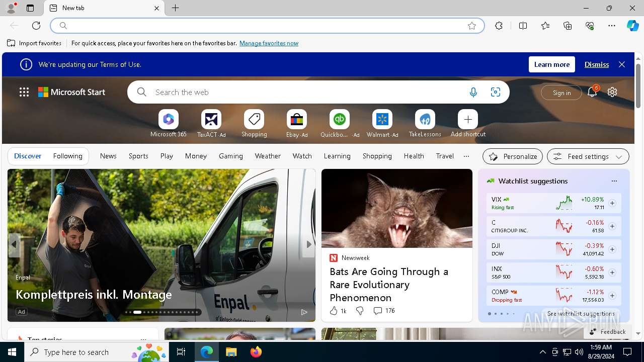Add INX S&P 500 to watchlist
644x362 pixels.
tap(612, 273)
